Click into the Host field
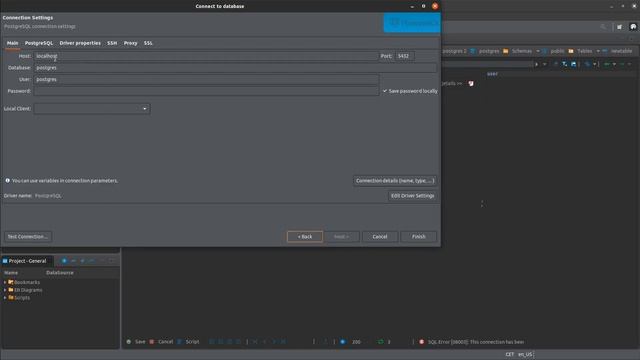 tap(206, 56)
